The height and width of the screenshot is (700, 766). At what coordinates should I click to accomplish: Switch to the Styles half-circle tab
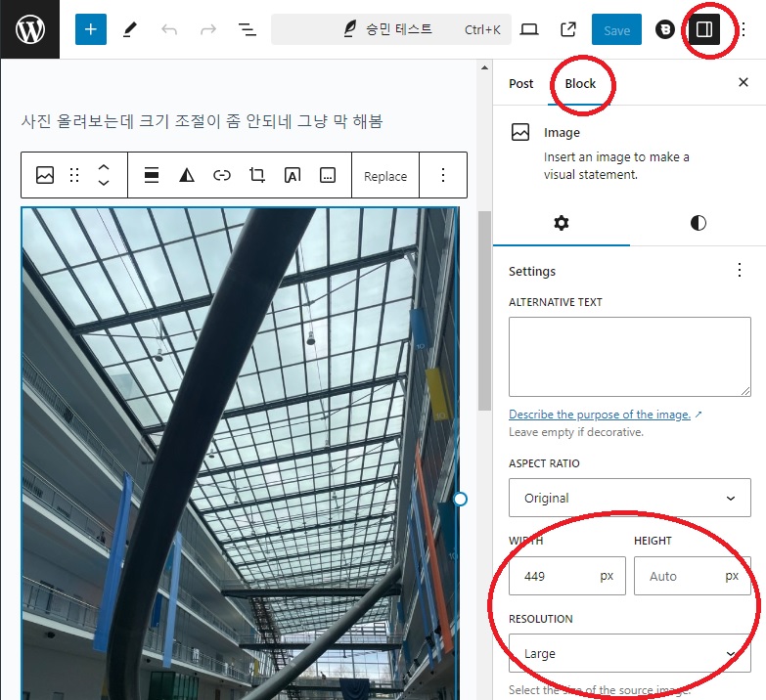pyautogui.click(x=698, y=223)
